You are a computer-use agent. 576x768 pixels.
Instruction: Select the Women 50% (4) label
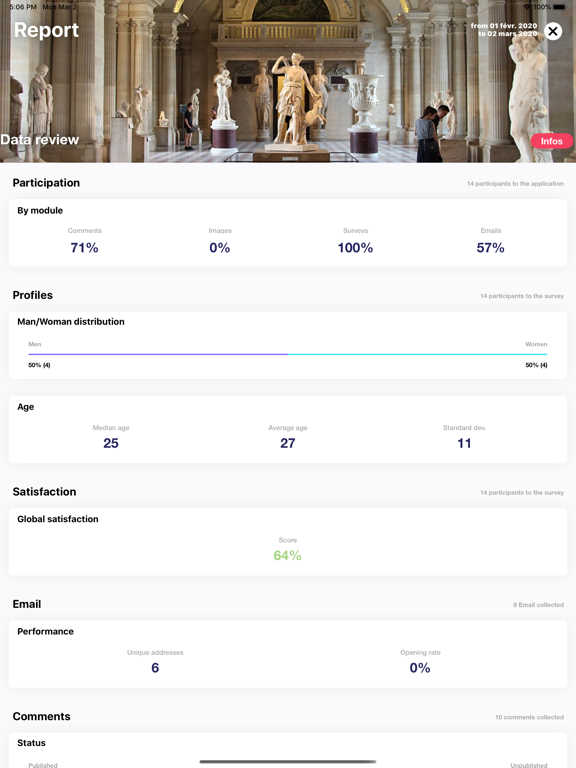tap(536, 365)
